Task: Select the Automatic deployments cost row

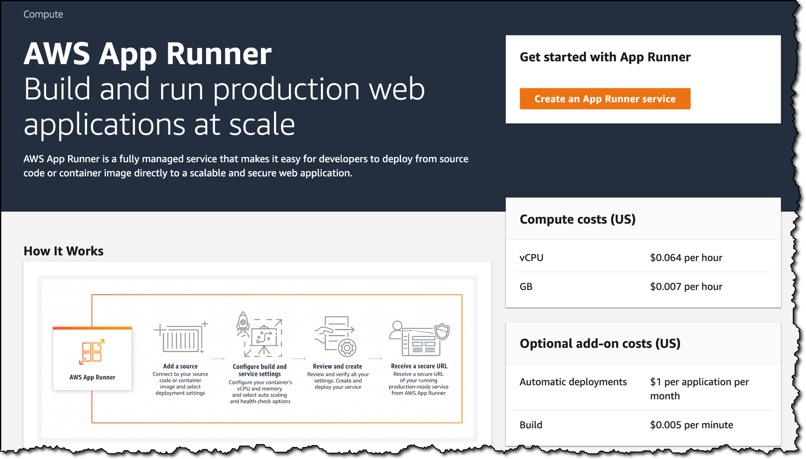Action: (643, 389)
